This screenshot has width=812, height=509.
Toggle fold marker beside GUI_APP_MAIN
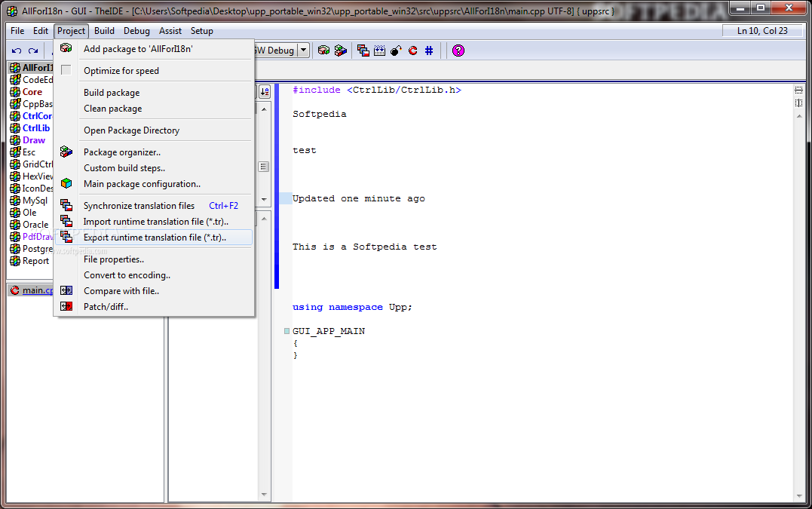click(287, 331)
